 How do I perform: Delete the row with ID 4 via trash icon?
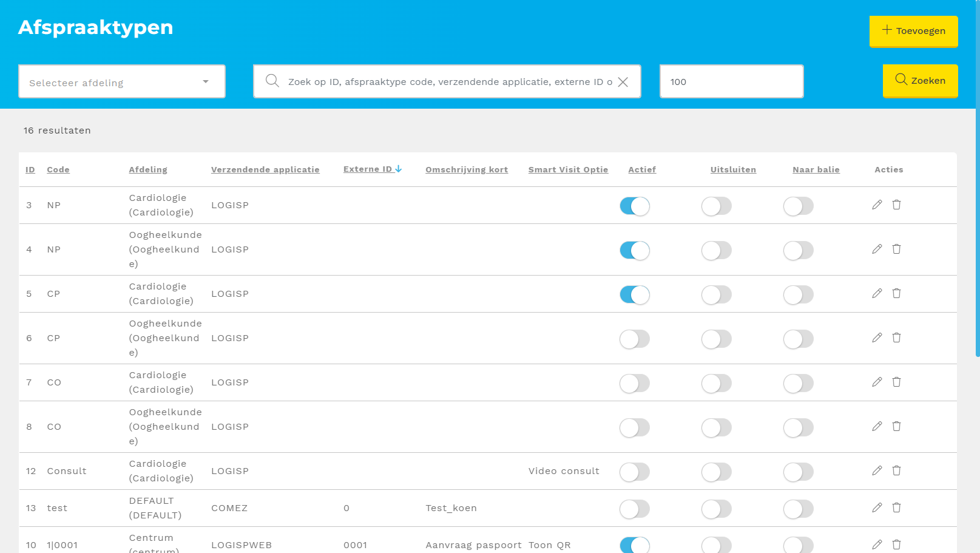[x=896, y=249]
